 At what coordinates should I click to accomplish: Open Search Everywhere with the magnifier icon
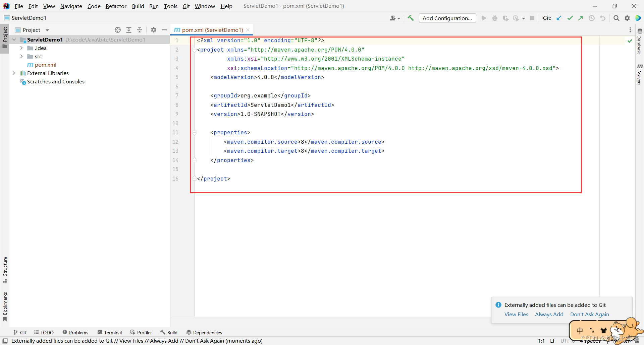[x=616, y=18]
